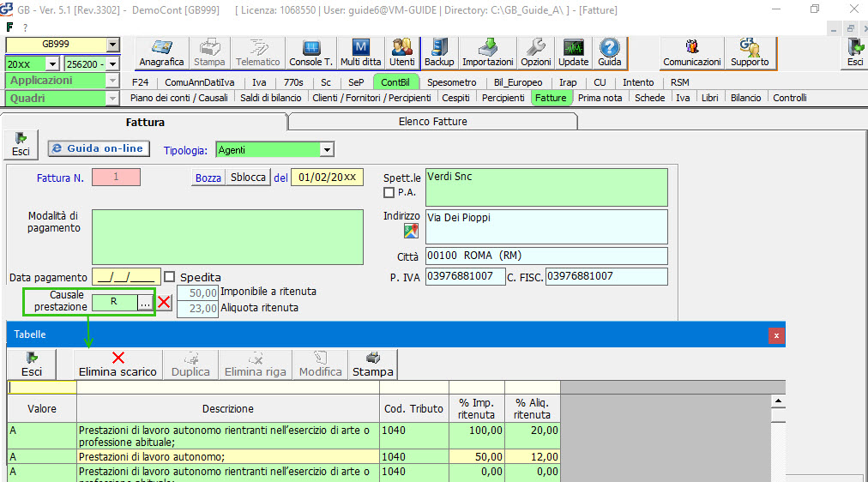Open the Prima nota tab

[x=600, y=98]
